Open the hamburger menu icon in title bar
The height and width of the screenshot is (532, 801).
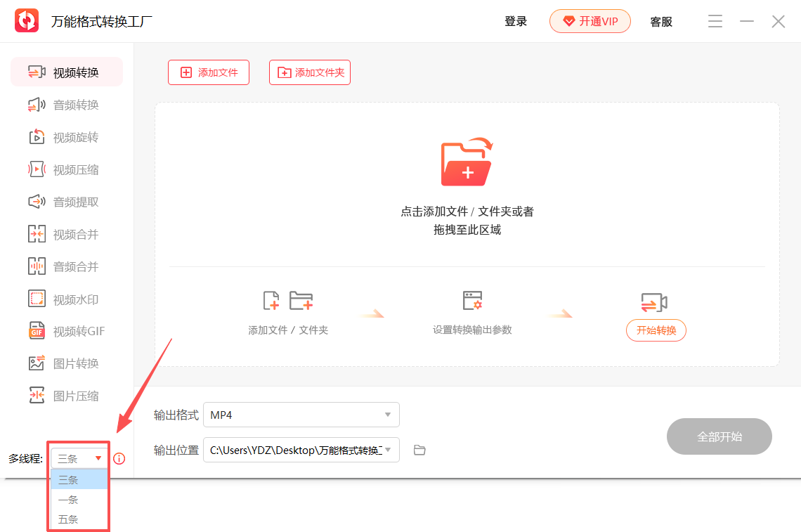[x=715, y=22]
